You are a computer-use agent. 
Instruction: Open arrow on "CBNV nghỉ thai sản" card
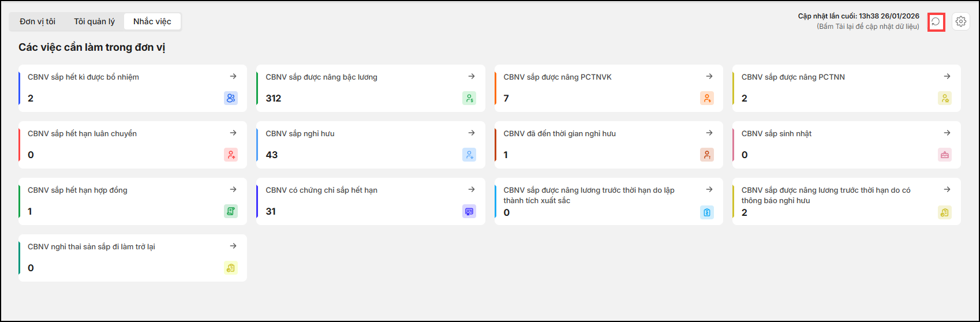[x=233, y=246]
